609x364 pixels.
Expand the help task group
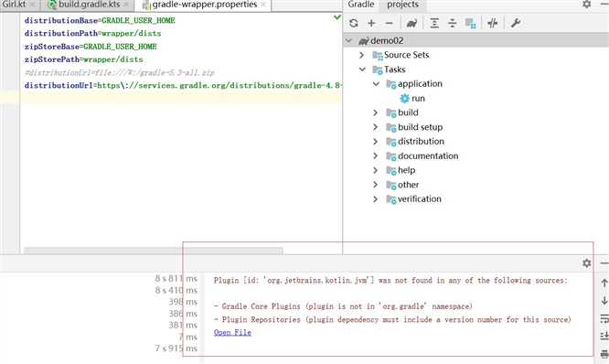(375, 170)
